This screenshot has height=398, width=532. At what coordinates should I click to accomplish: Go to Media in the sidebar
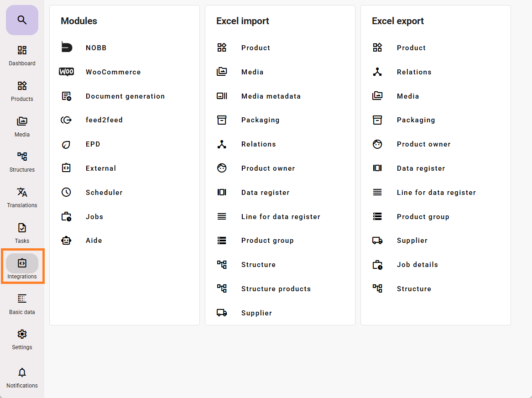pyautogui.click(x=22, y=126)
